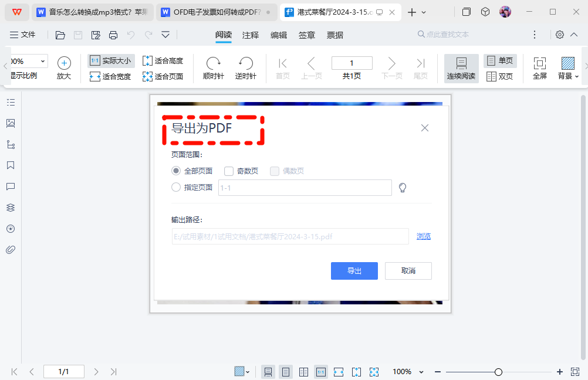Screen dimensions: 588x380
Task: Open the 文件 menu
Action: click(22, 35)
